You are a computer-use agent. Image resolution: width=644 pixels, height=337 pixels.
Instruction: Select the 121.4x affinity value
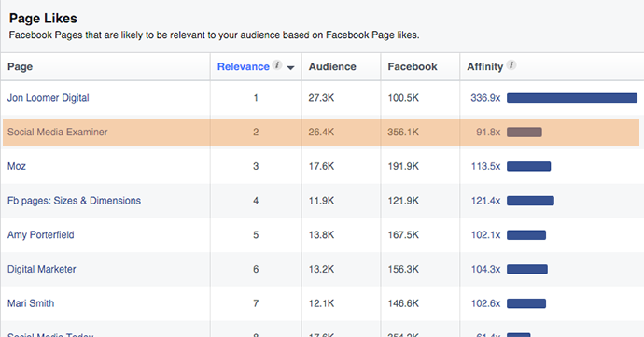tap(486, 201)
